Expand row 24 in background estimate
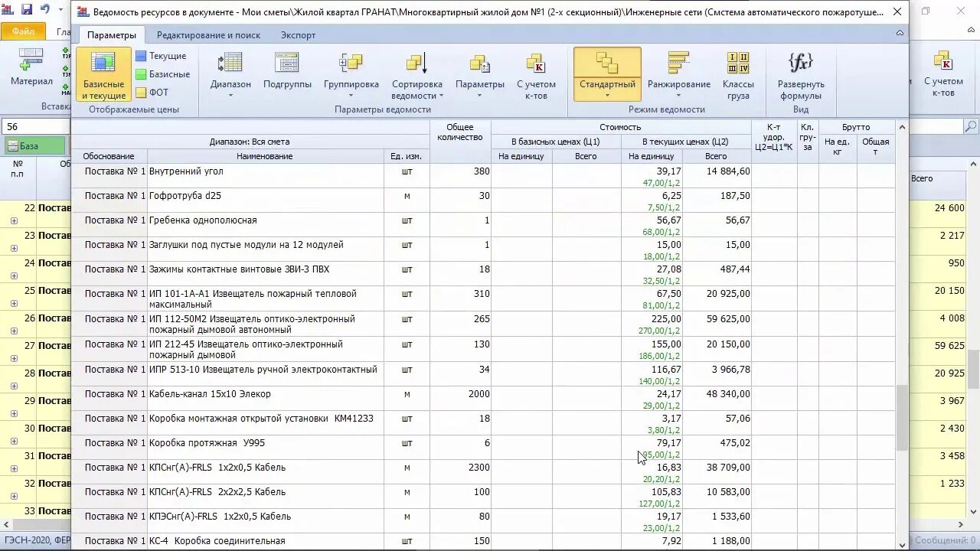Image resolution: width=980 pixels, height=551 pixels. coord(14,276)
